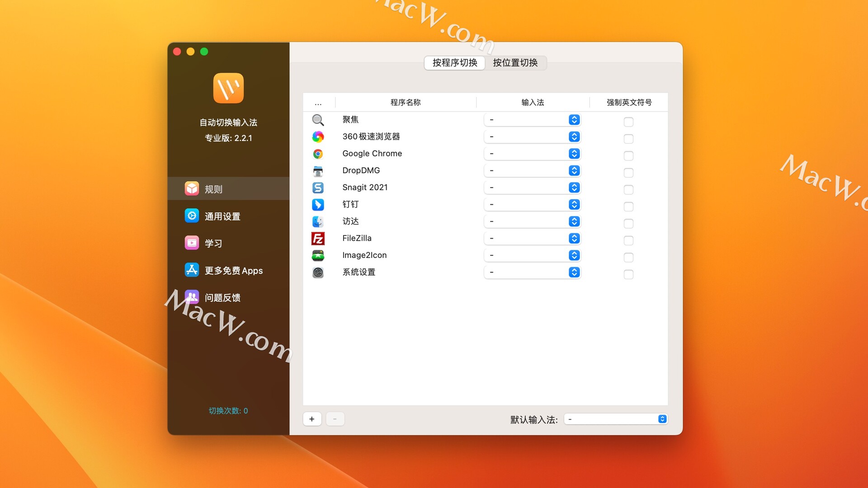Select 规则 in the sidebar
The image size is (868, 488).
(x=228, y=188)
